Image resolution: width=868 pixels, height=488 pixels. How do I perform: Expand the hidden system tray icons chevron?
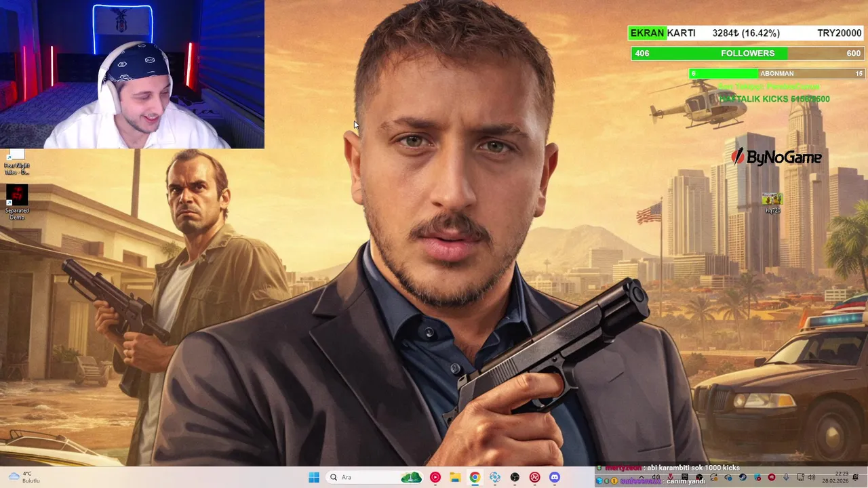642,477
